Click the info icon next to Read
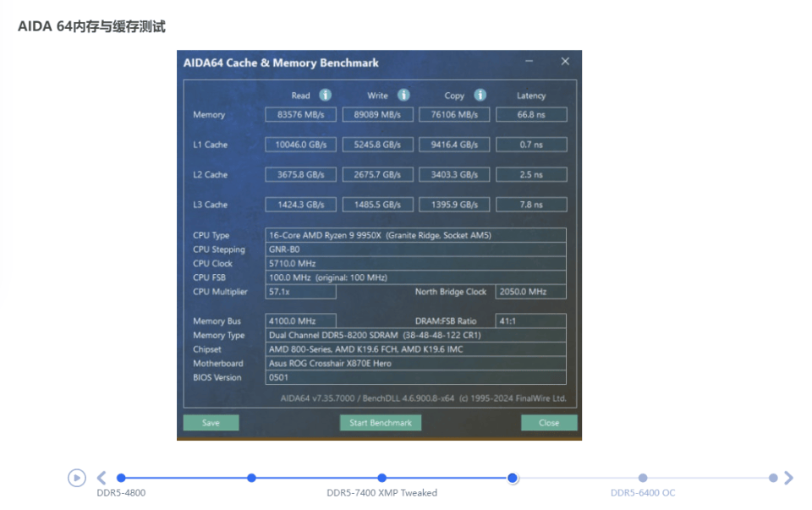 (325, 96)
